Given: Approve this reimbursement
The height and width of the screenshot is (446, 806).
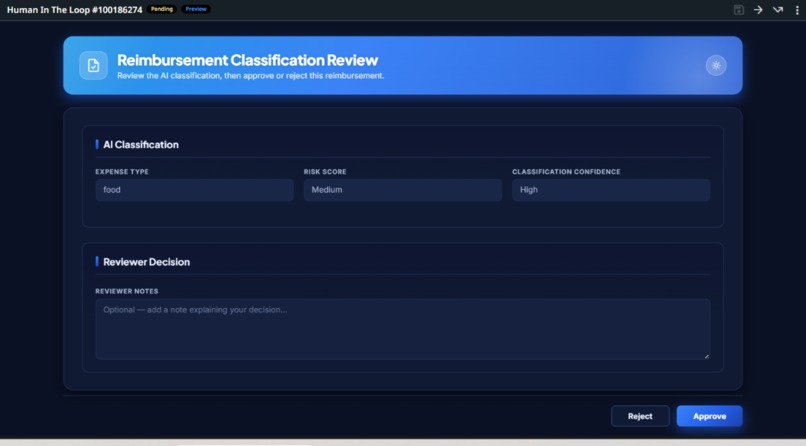Looking at the screenshot, I should click(709, 416).
